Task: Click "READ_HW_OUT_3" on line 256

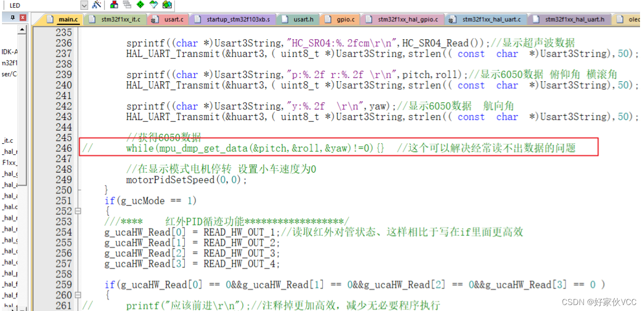Action: point(239,253)
